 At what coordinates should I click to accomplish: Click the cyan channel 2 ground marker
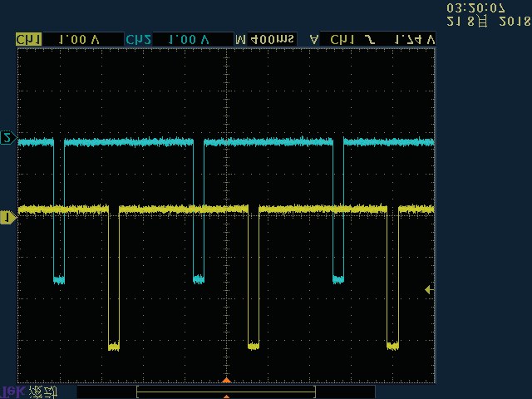pyautogui.click(x=7, y=137)
